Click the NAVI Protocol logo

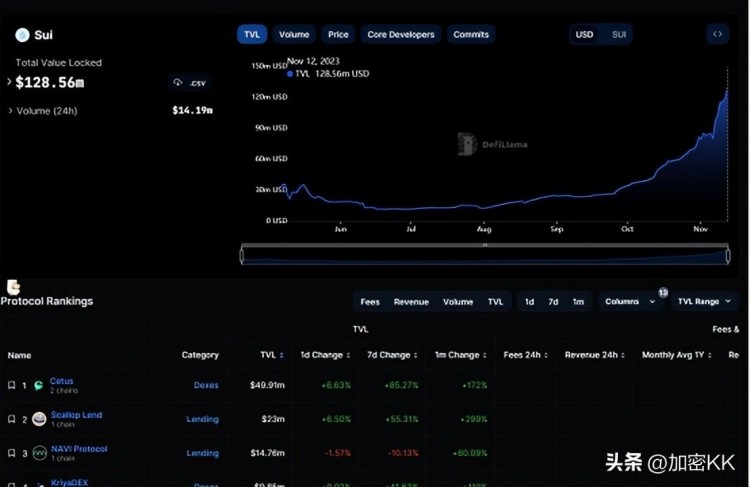[x=39, y=453]
